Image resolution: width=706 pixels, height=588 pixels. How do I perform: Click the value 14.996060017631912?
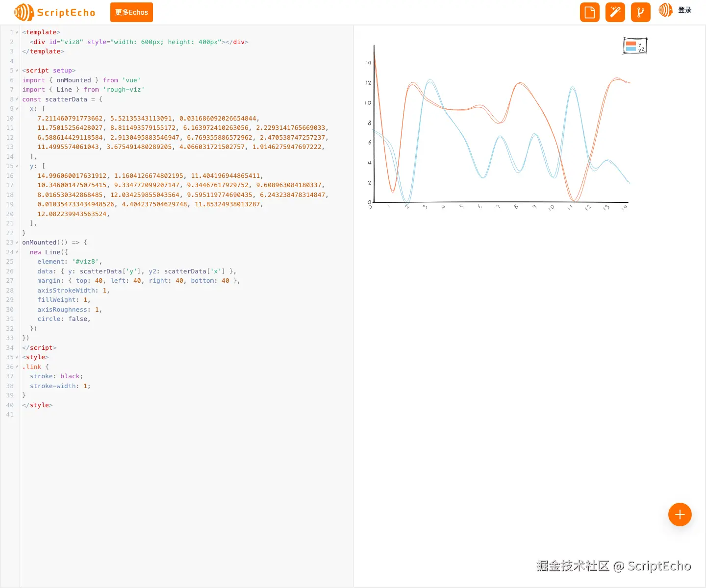(72, 176)
